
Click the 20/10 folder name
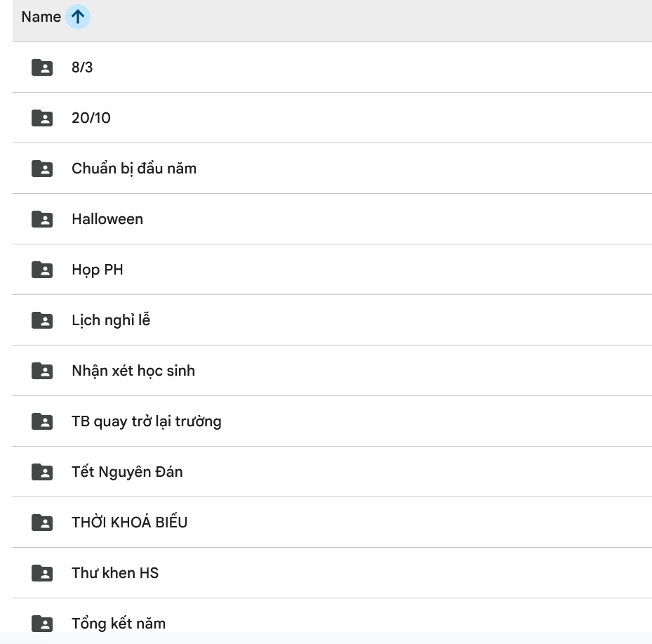(x=91, y=118)
